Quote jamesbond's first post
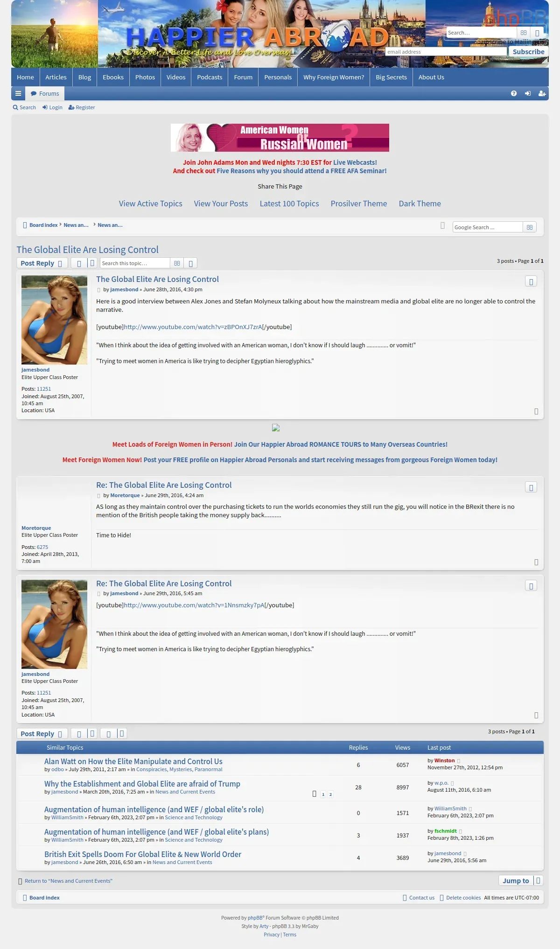 click(x=531, y=281)
